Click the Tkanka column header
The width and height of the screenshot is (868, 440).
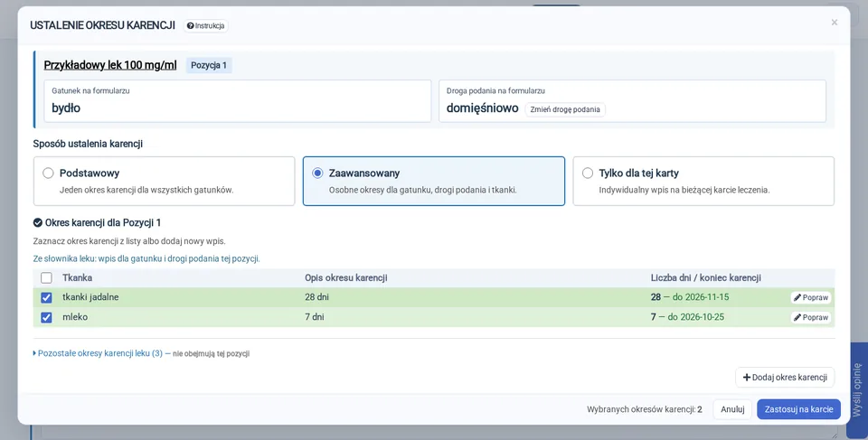[x=77, y=278]
